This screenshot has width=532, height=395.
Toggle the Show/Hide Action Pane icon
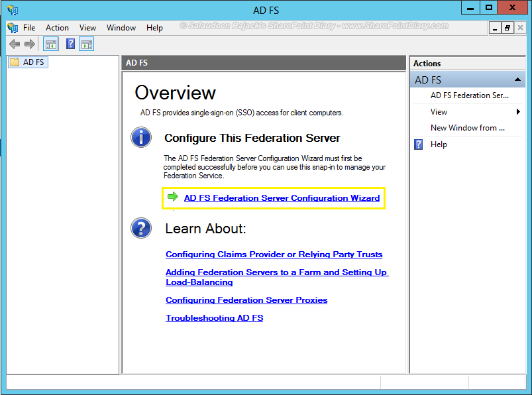click(87, 44)
